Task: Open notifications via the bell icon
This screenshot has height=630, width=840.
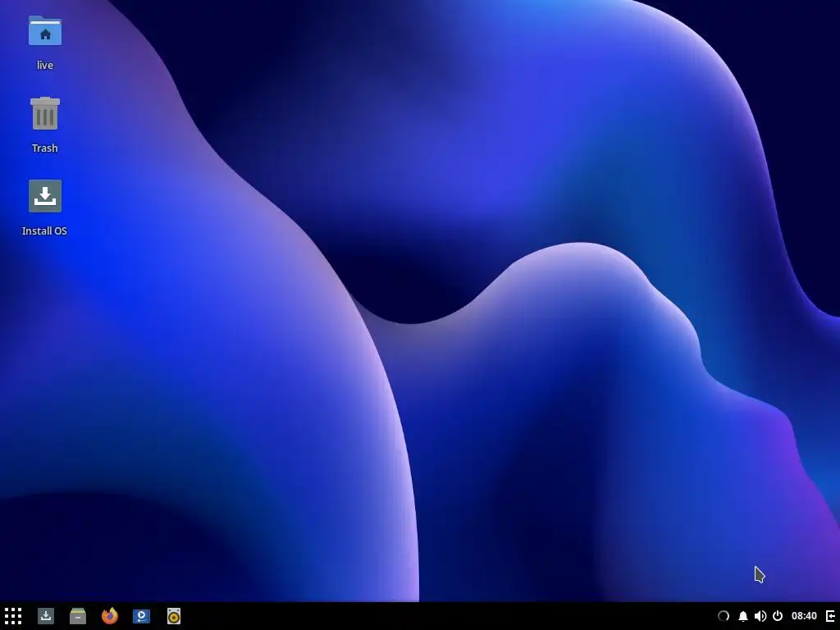Action: [x=743, y=616]
